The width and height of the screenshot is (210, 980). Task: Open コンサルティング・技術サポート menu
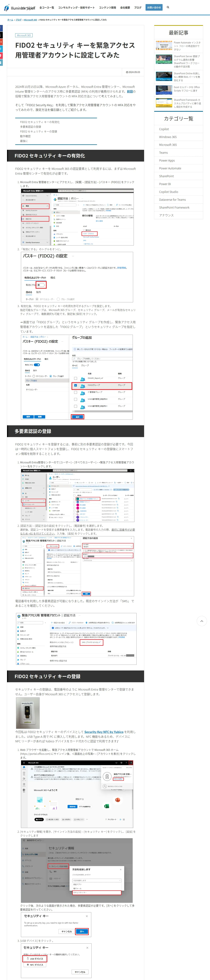[x=77, y=8]
